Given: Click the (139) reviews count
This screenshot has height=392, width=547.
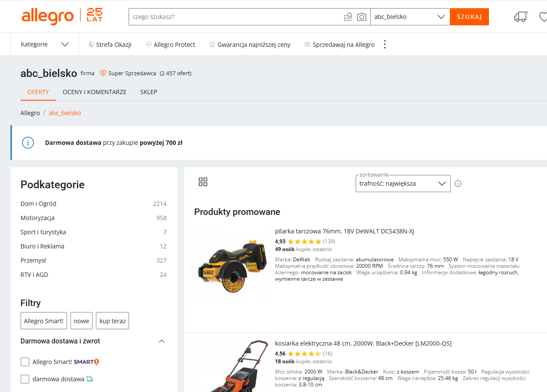Looking at the screenshot, I should click(x=329, y=242).
